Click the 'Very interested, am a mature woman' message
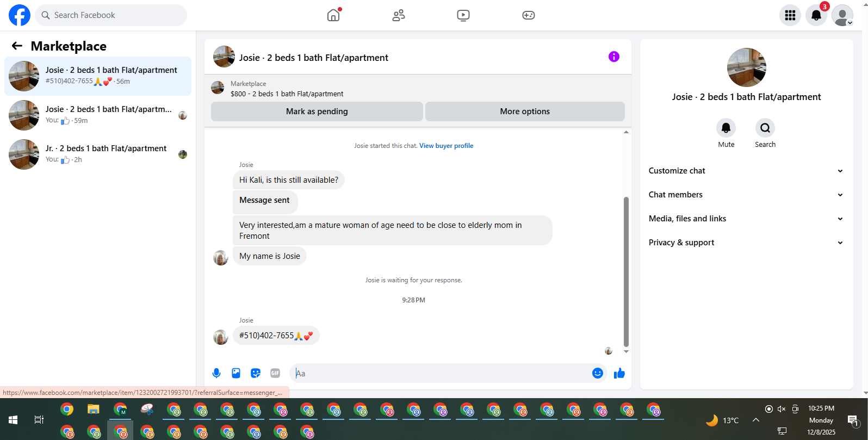The height and width of the screenshot is (440, 868). (x=393, y=231)
